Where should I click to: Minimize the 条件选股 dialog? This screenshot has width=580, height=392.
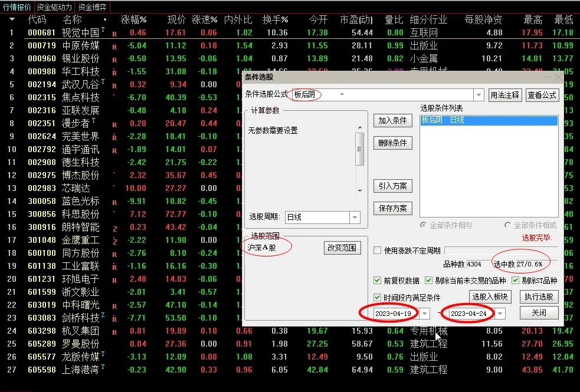[546, 77]
